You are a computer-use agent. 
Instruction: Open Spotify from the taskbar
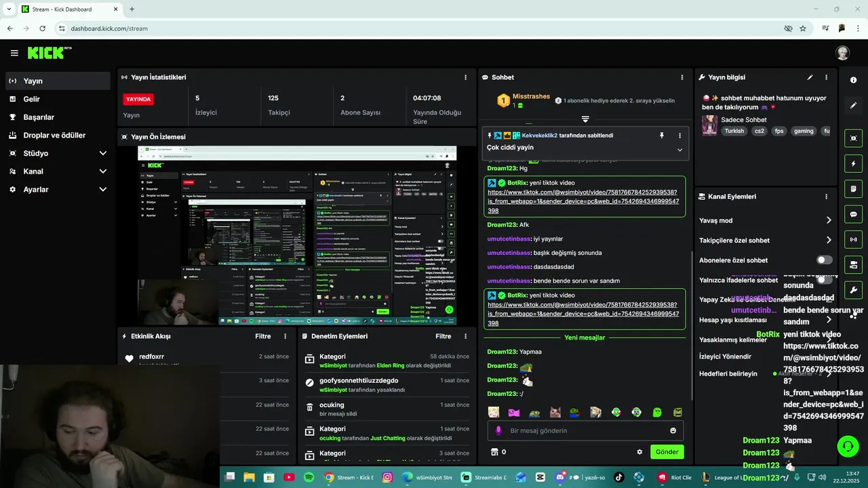click(x=309, y=477)
